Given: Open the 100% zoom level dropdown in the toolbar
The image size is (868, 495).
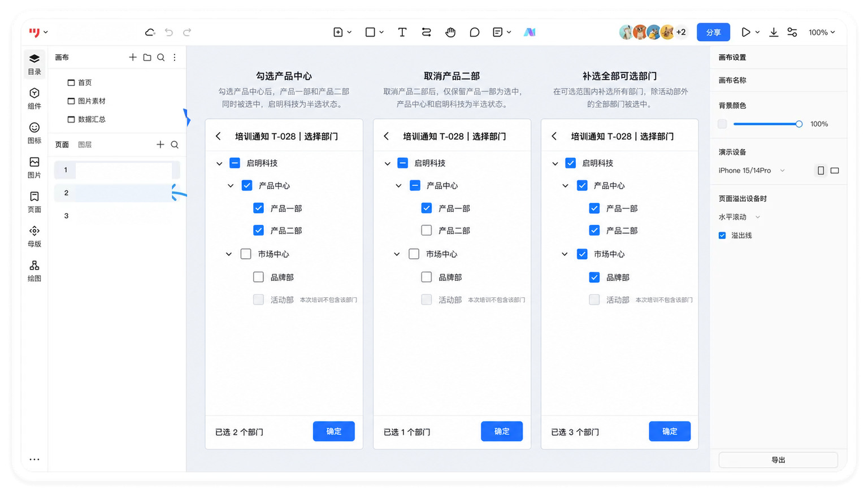Looking at the screenshot, I should 822,32.
